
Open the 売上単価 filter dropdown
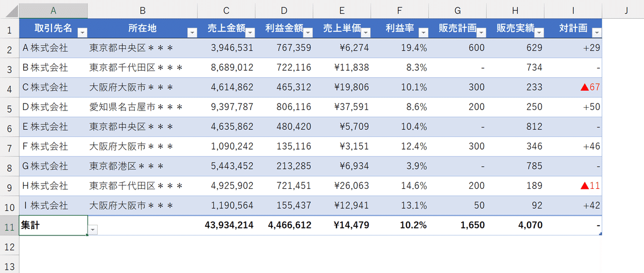tap(365, 33)
